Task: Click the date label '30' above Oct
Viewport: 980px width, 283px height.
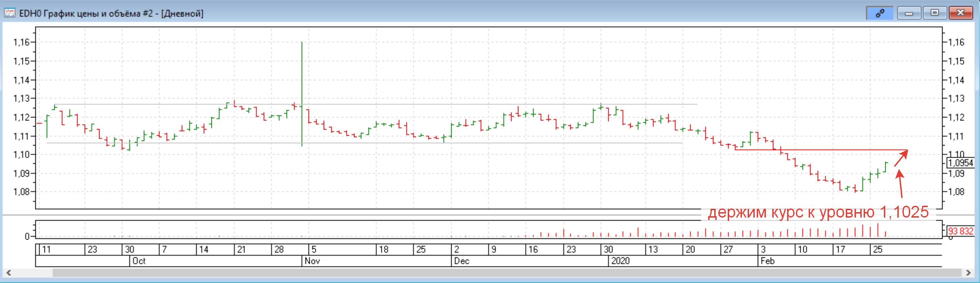Action: 130,250
